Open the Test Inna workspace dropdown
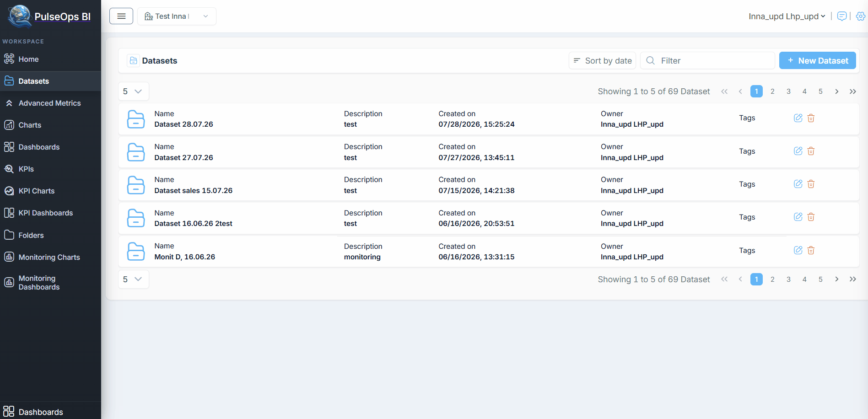 coord(177,16)
